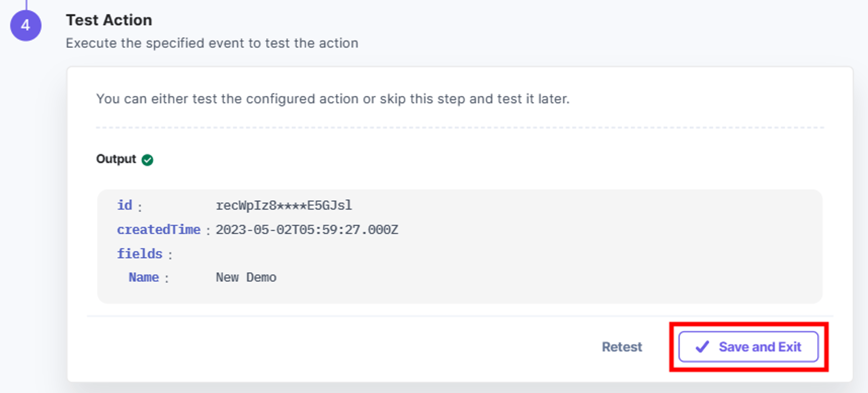The height and width of the screenshot is (393, 868).
Task: Click the step 4 circle badge
Action: [x=26, y=25]
